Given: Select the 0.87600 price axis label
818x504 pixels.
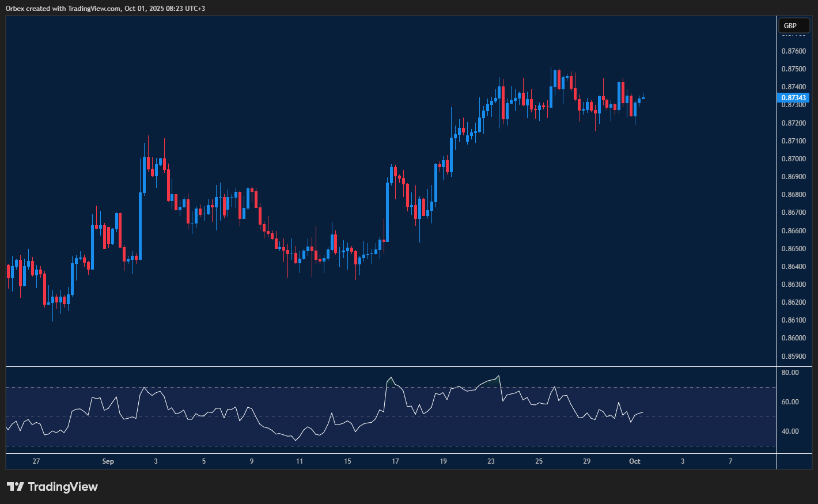Looking at the screenshot, I should [x=793, y=51].
